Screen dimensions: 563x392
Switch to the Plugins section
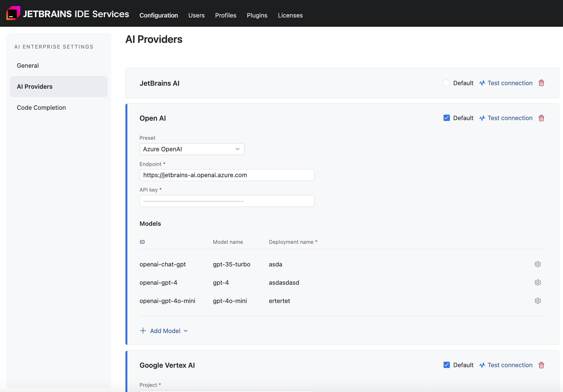click(257, 15)
